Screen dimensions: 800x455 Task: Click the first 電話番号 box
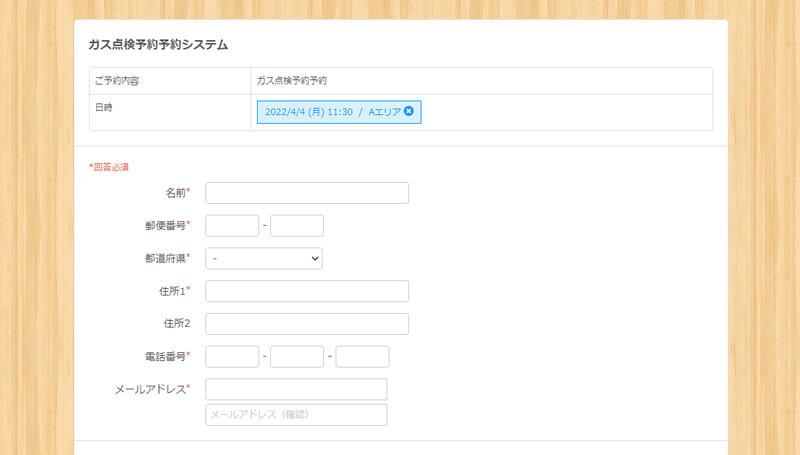coord(231,357)
